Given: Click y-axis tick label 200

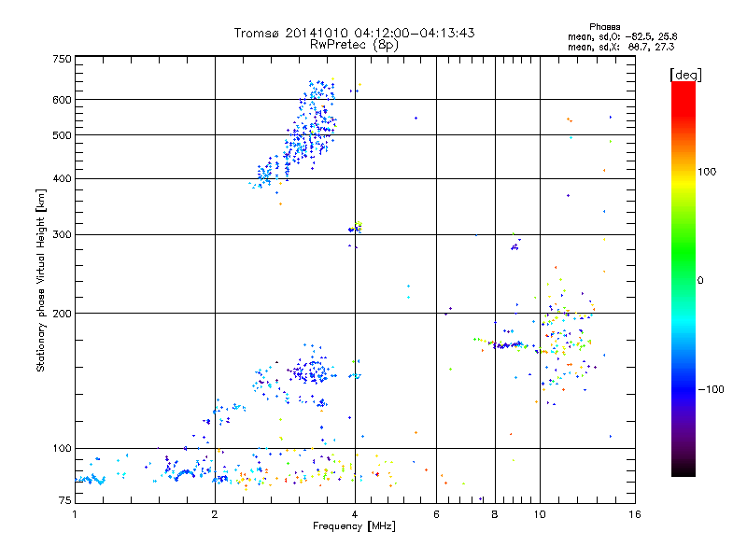Looking at the screenshot, I should point(62,314).
